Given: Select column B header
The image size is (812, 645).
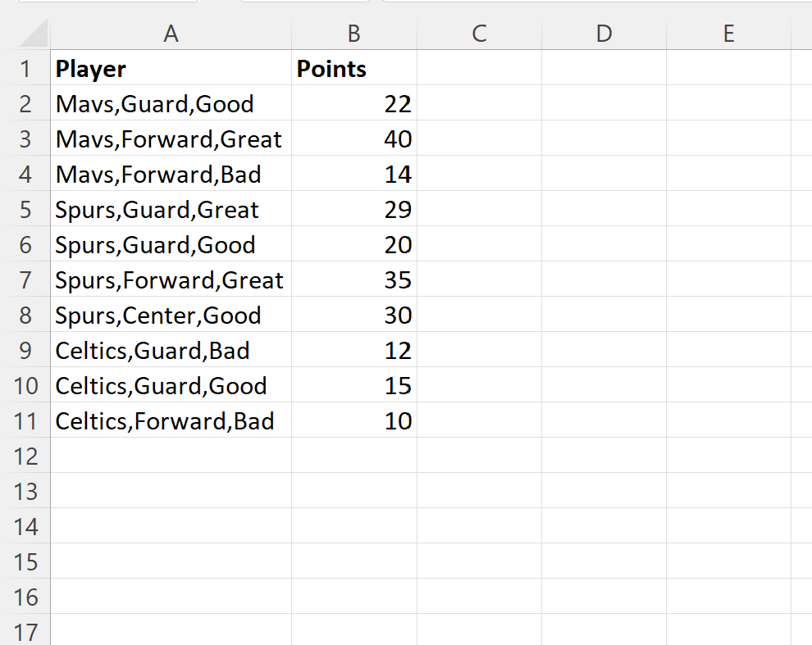Looking at the screenshot, I should pyautogui.click(x=354, y=34).
